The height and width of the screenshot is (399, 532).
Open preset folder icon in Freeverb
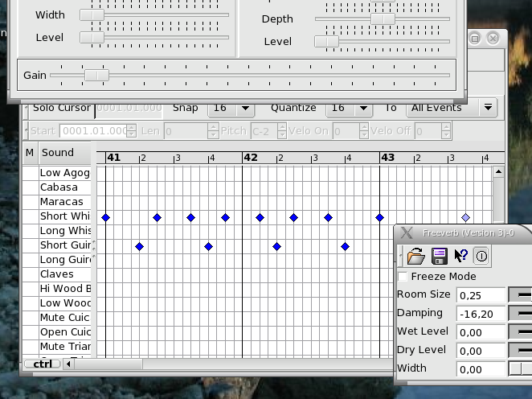416,256
